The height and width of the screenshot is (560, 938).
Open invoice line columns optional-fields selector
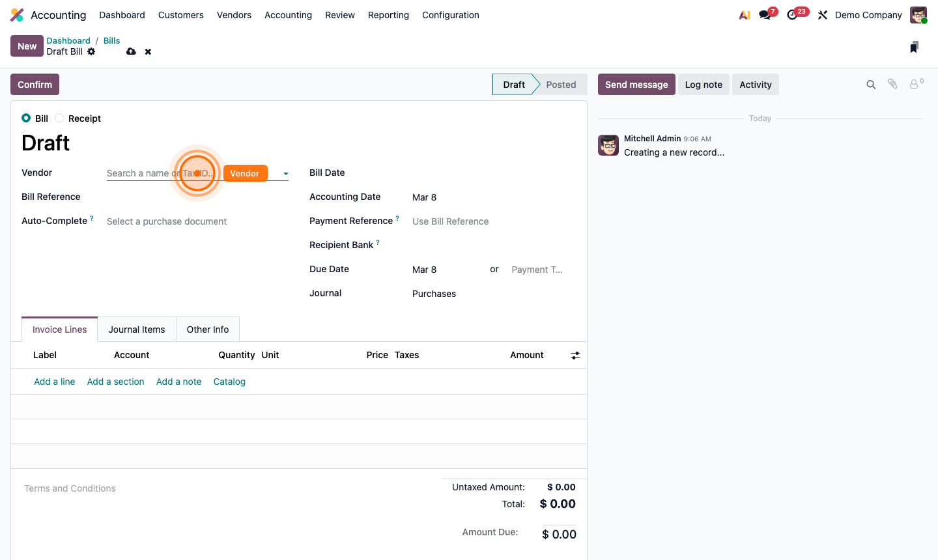click(x=575, y=355)
